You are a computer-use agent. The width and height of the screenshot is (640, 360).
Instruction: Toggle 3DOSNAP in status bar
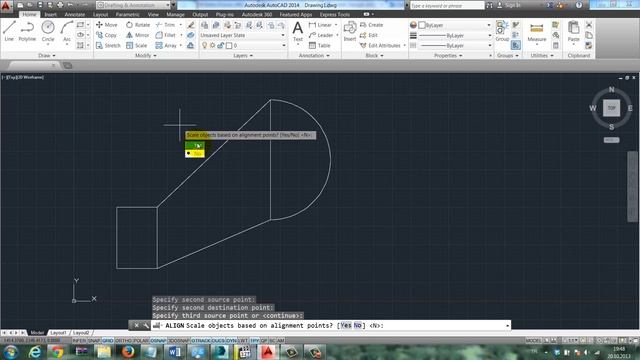tap(179, 340)
